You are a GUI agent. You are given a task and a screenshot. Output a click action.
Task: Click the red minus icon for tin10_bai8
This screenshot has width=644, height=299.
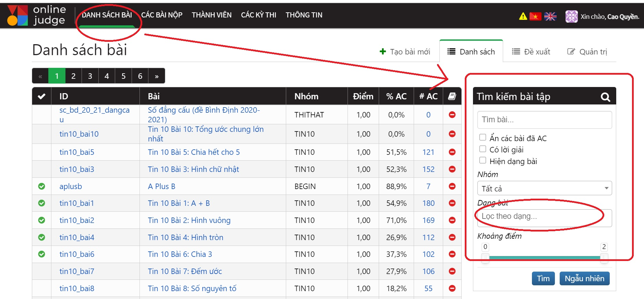pyautogui.click(x=452, y=288)
